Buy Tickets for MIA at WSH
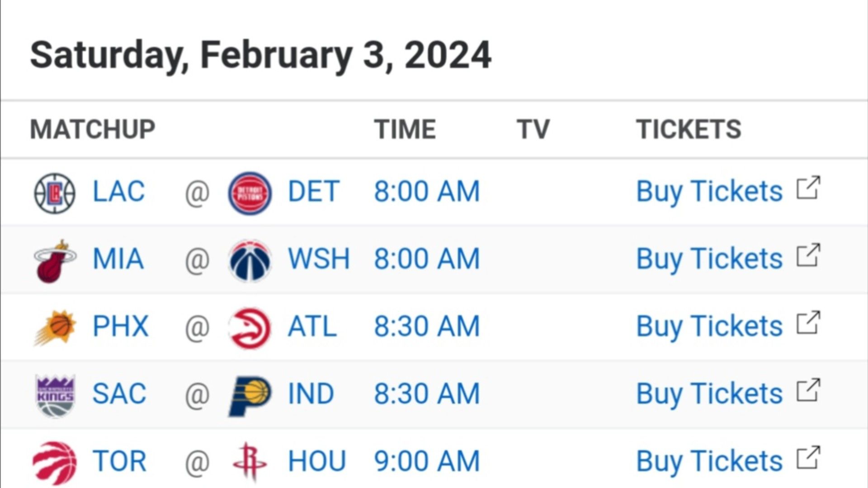The width and height of the screenshot is (868, 488). pos(709,259)
